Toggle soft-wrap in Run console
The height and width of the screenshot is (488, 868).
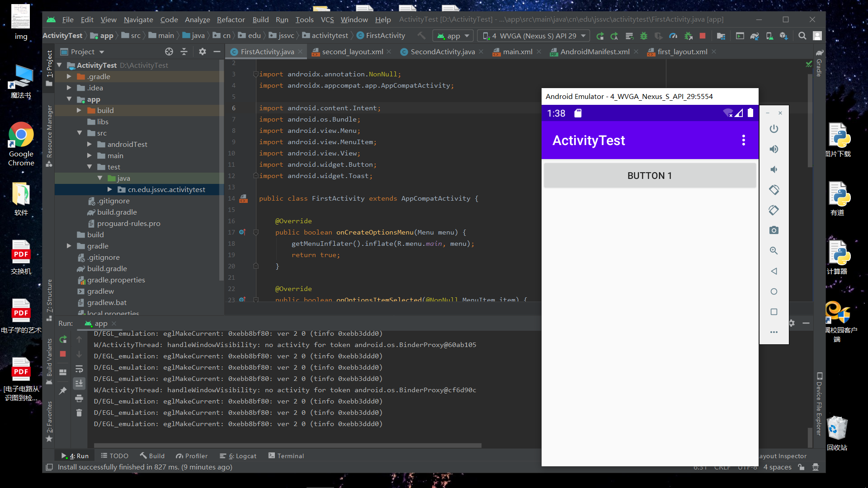pyautogui.click(x=79, y=369)
